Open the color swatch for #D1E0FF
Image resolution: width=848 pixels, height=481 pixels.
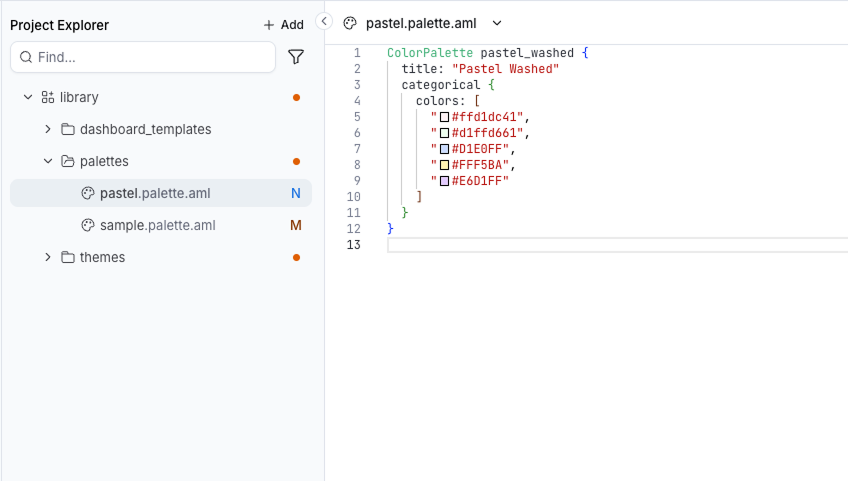[445, 149]
